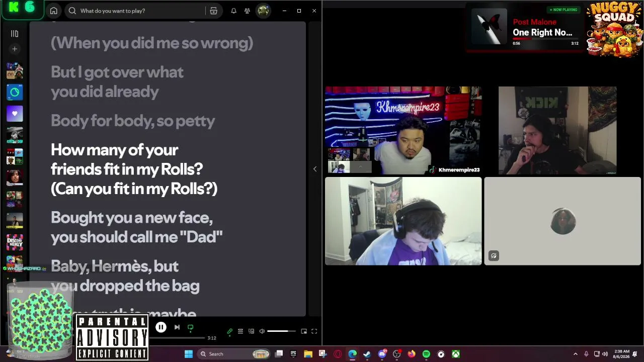Screen dimensions: 644x362
Task: Open Firefox from the taskbar
Action: (412, 354)
